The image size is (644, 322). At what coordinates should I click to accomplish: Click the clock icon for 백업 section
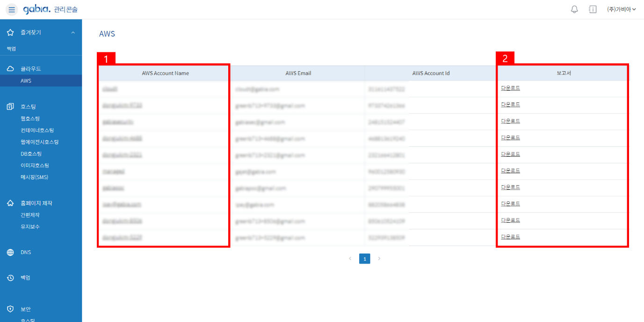pyautogui.click(x=10, y=278)
